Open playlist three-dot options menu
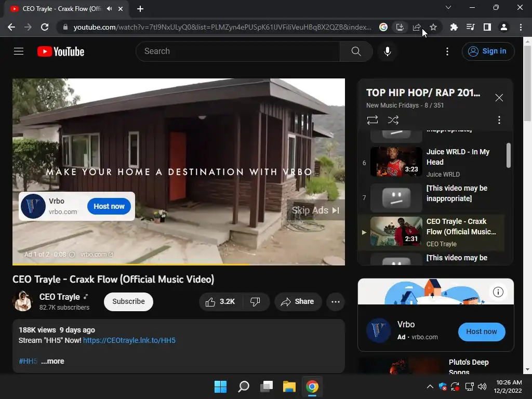Screen dimensions: 532x399 pos(499,120)
